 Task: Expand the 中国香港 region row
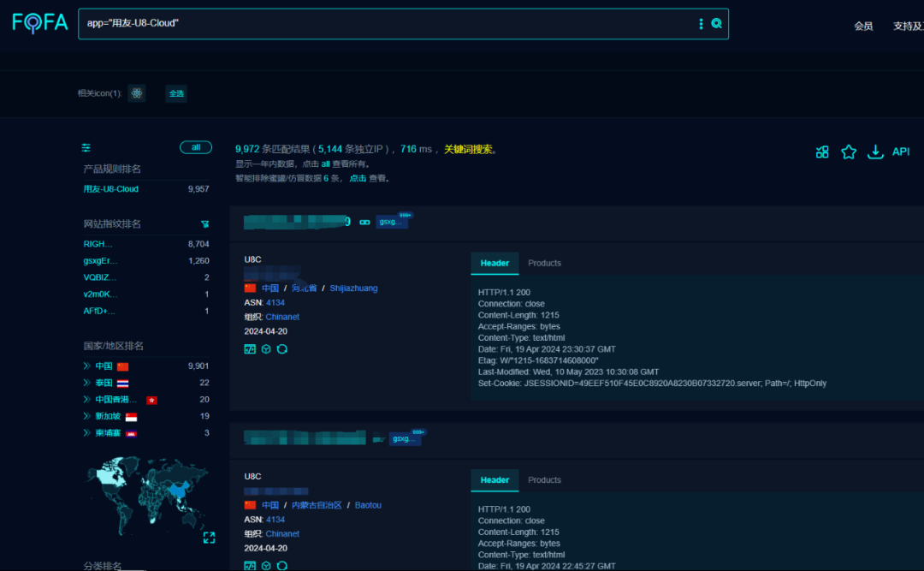coord(86,399)
